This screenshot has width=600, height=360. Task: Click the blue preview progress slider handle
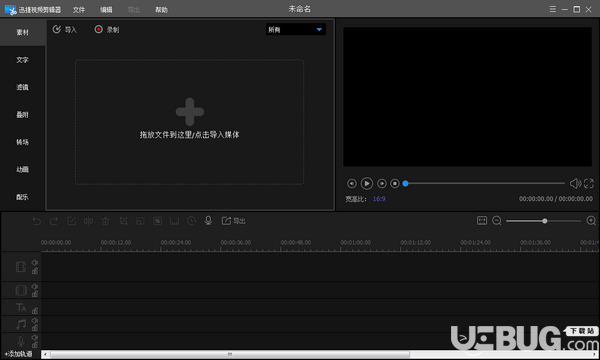pos(405,184)
